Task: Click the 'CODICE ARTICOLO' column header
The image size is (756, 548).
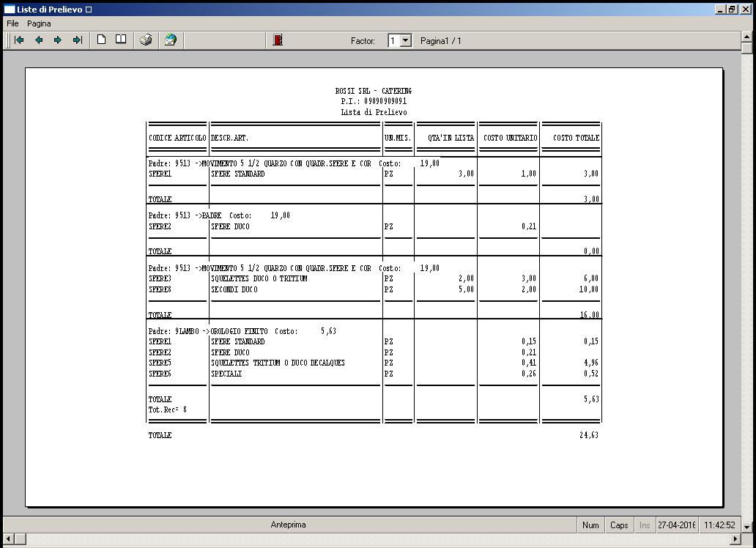Action: [x=177, y=138]
